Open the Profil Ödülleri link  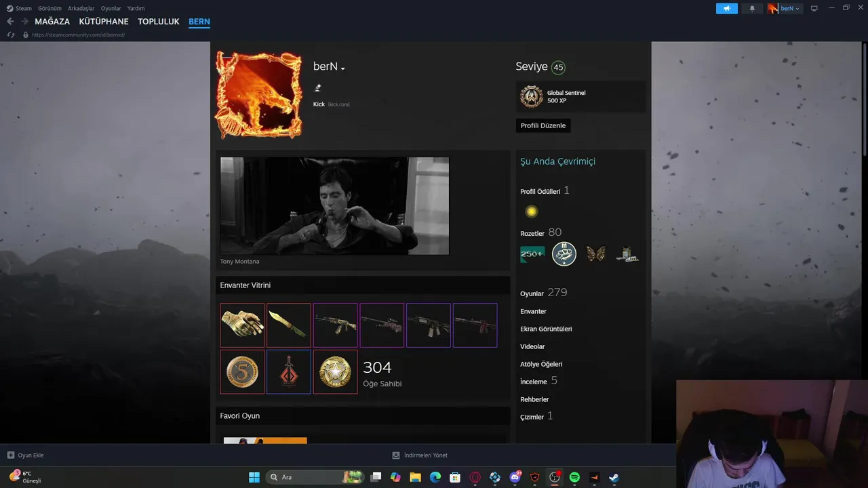(540, 192)
